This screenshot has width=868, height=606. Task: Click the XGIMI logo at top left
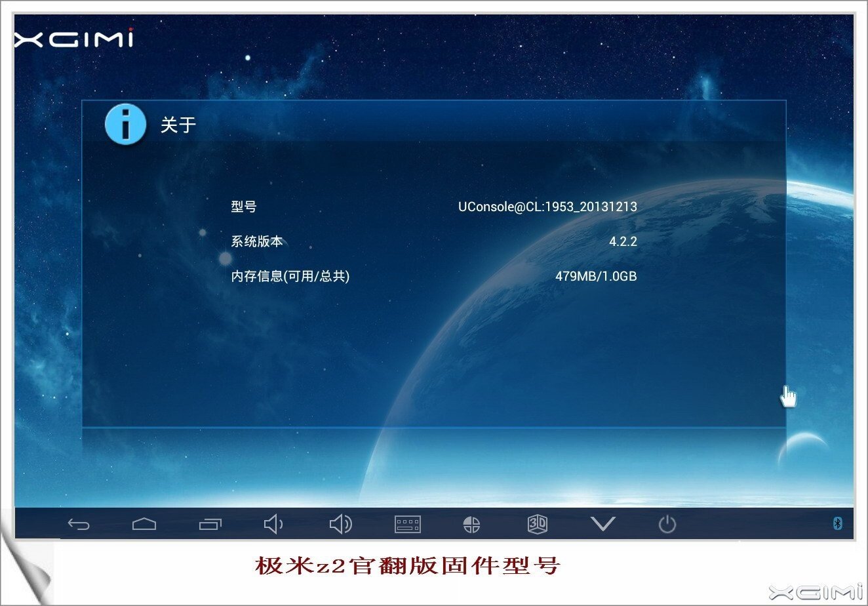(74, 38)
